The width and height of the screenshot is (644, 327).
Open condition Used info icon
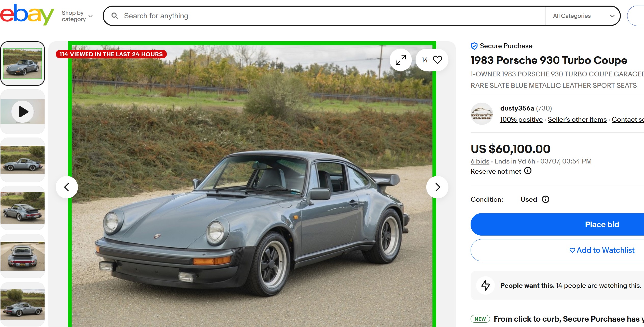tap(545, 199)
